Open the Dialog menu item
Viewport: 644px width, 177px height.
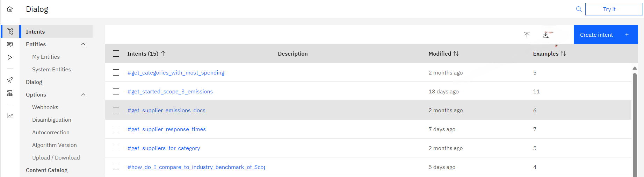pyautogui.click(x=34, y=82)
